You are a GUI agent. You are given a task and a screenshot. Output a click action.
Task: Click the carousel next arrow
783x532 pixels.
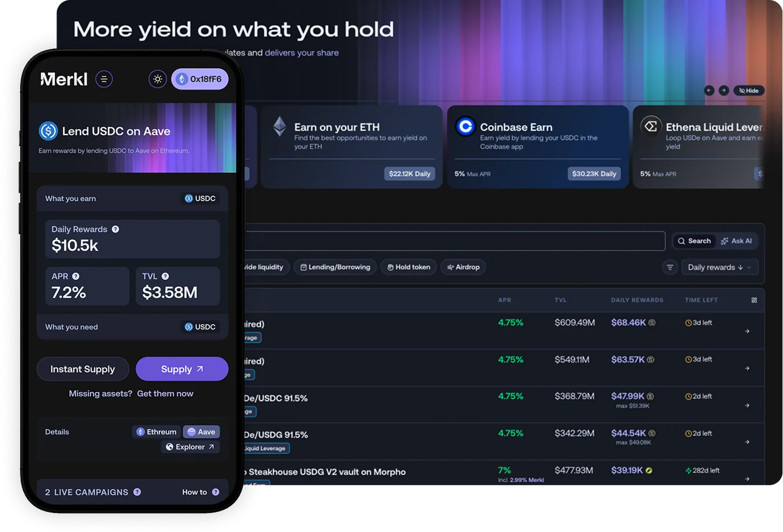[x=724, y=91]
